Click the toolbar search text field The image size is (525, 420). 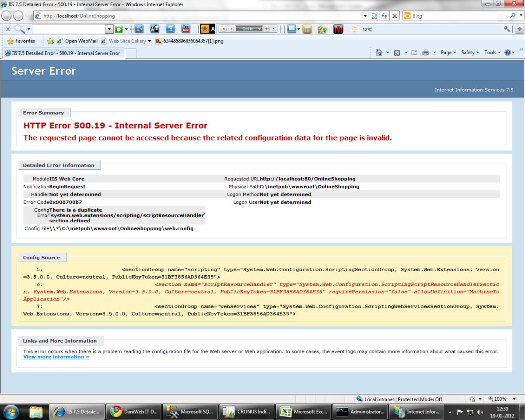point(69,29)
